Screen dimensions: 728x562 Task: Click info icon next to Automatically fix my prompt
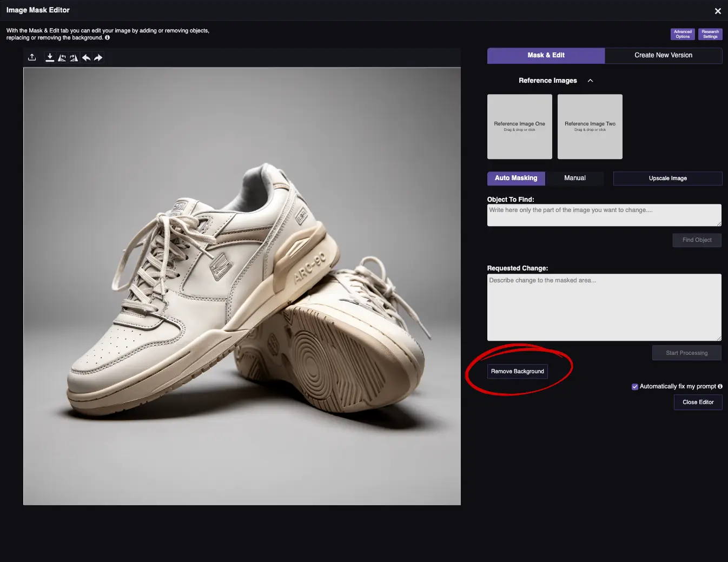pyautogui.click(x=720, y=386)
